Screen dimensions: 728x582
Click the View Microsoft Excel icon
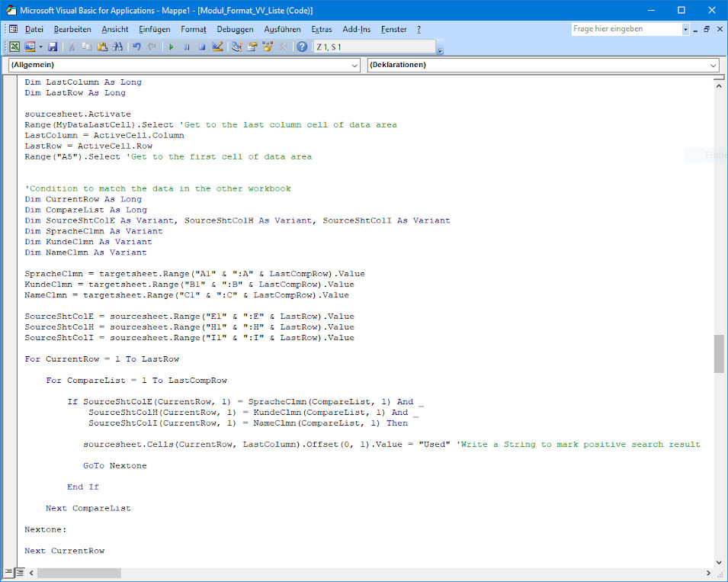click(14, 47)
